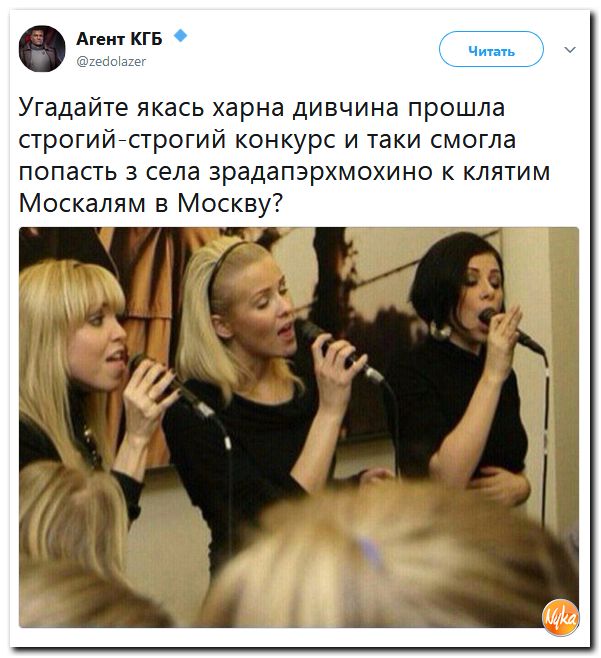Open the tweet options chevron menu

click(570, 50)
